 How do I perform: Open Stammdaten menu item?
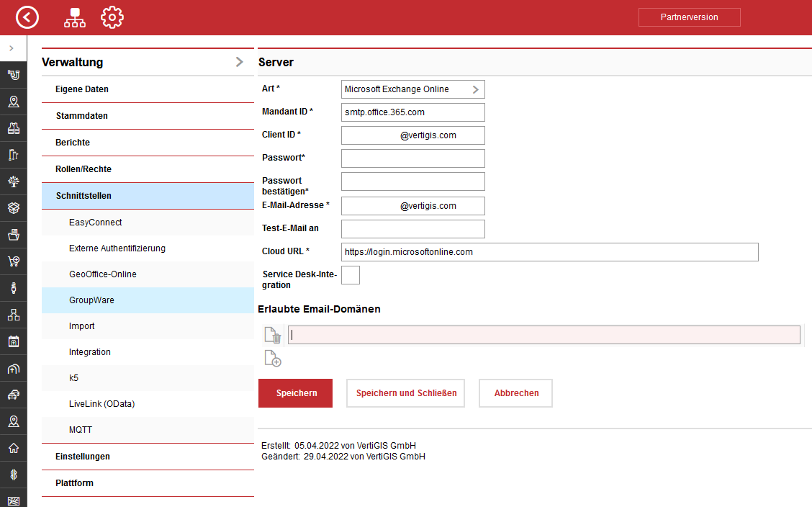tap(148, 115)
